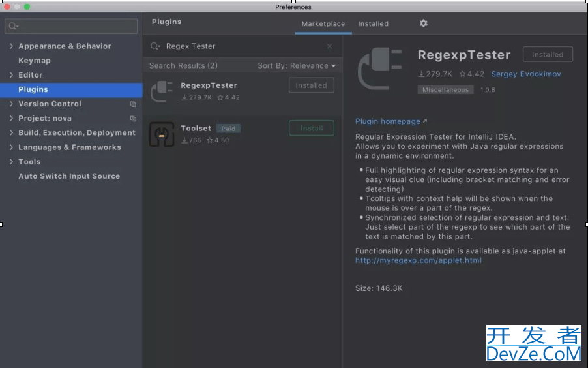Click the Toolset star rating 4.50
Screen dimensions: 588x368
pos(218,140)
